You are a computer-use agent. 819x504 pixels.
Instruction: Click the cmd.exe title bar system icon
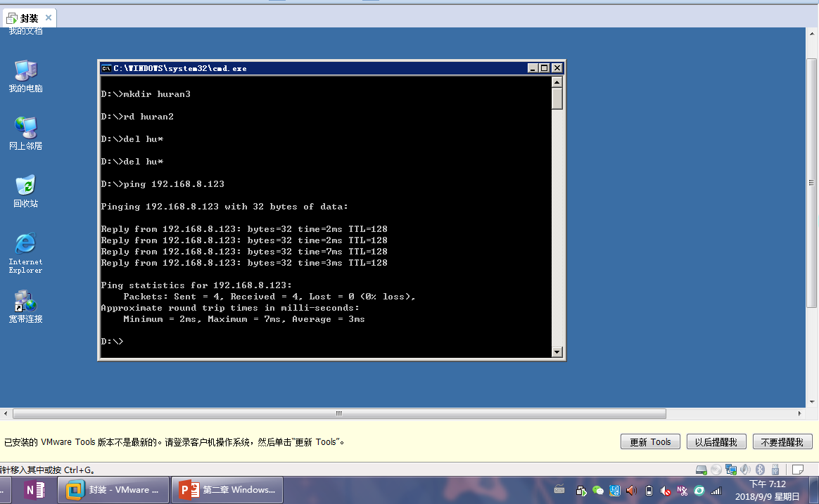(106, 68)
